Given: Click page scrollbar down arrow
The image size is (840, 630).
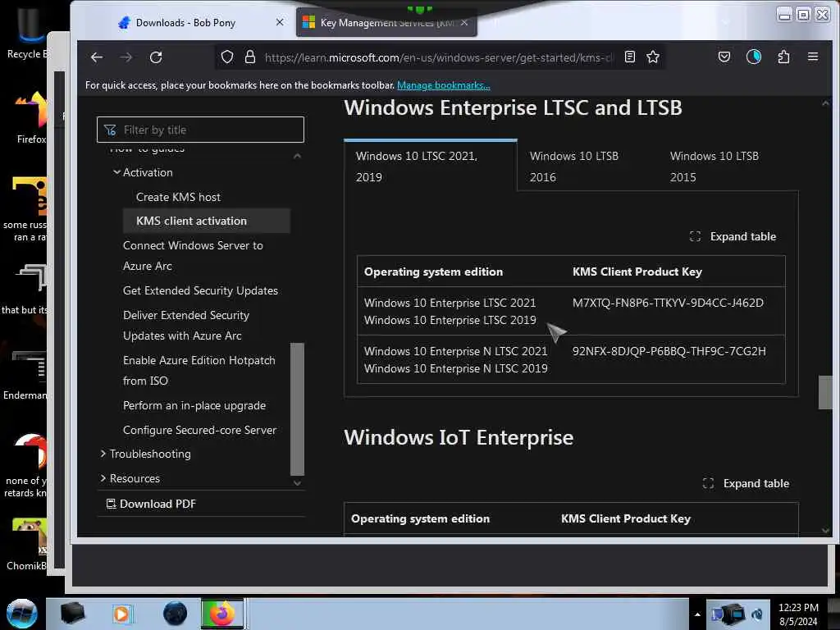Looking at the screenshot, I should tap(825, 531).
